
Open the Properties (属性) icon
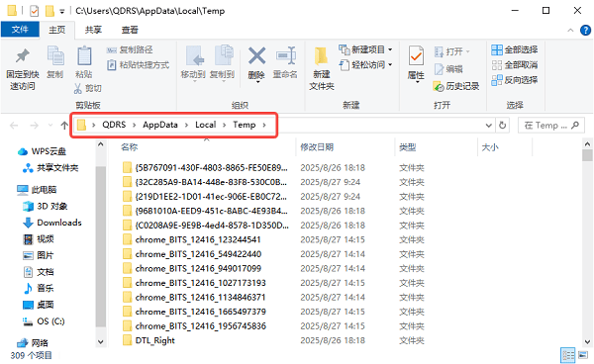coord(416,56)
